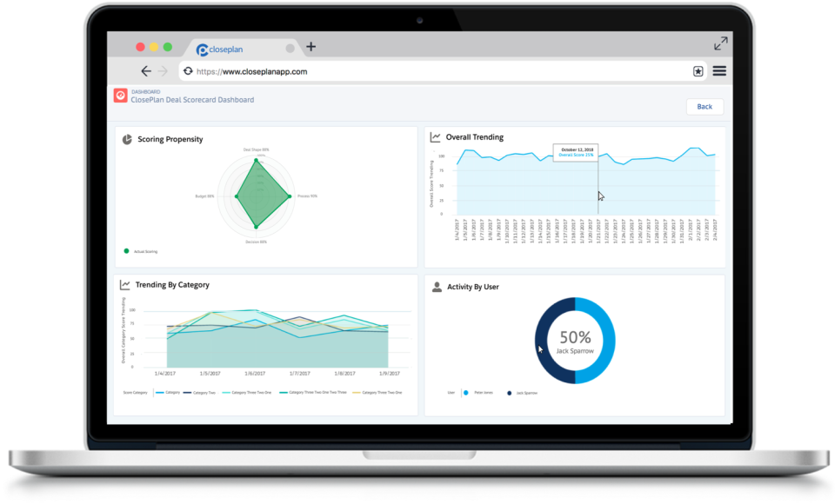Click the fullscreen expand arrows icon

(720, 42)
